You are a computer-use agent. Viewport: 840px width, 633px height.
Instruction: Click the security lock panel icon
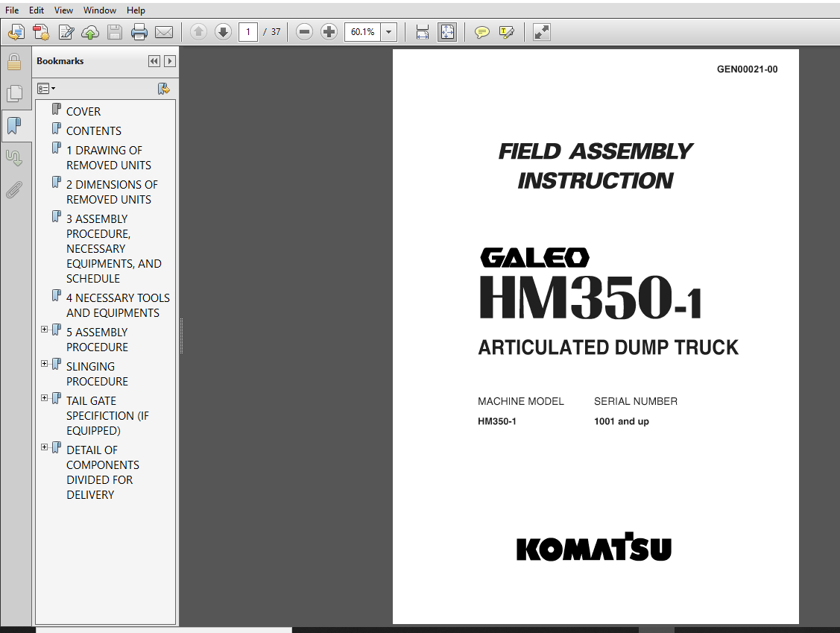click(14, 62)
